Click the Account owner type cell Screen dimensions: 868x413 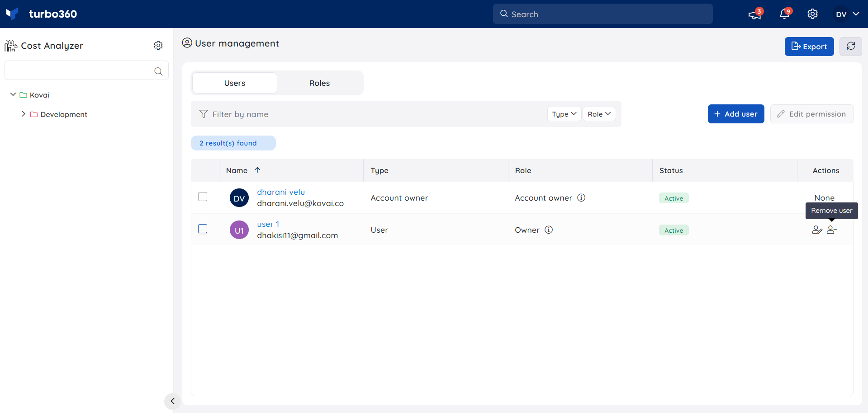[399, 198]
